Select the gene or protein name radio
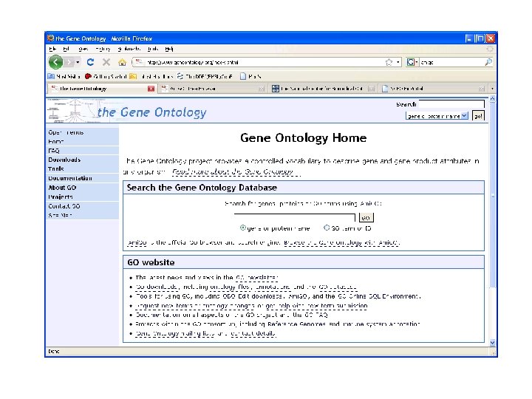 [242, 228]
